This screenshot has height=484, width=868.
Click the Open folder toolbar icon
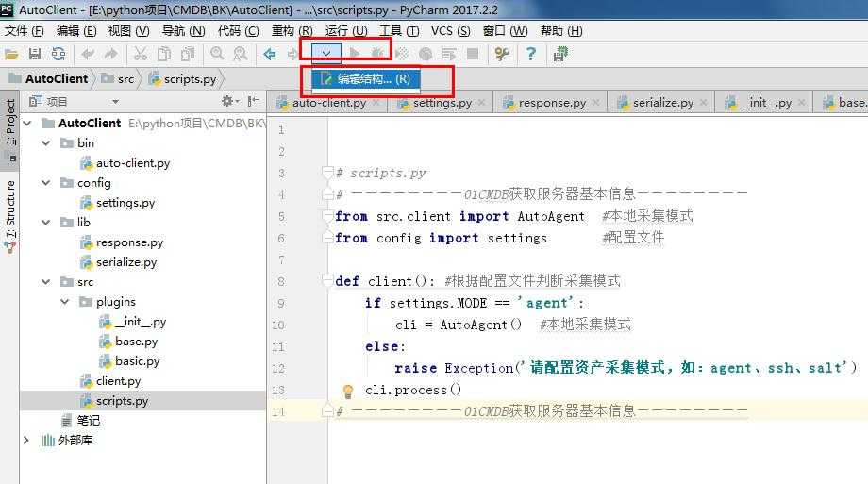(11, 54)
